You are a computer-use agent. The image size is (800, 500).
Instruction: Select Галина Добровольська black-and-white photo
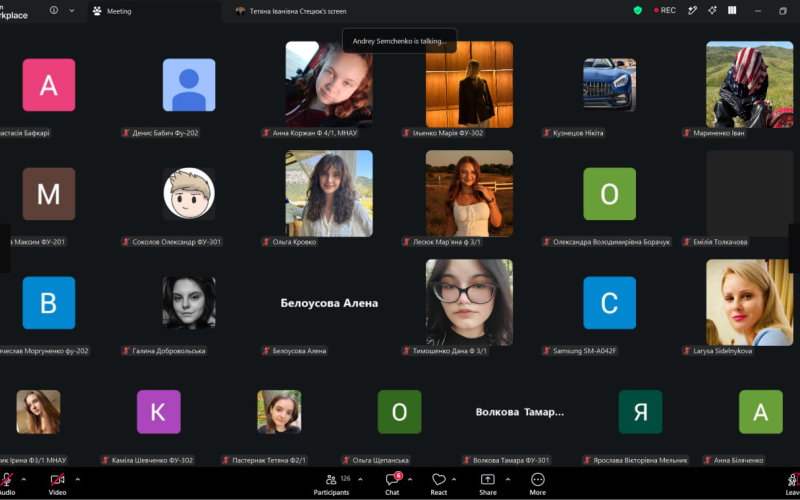pos(189,303)
